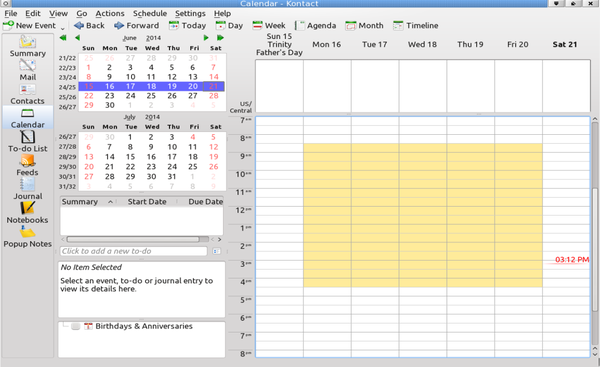The height and width of the screenshot is (367, 600).
Task: Click the icon button beside the new to-do field
Action: click(x=216, y=251)
